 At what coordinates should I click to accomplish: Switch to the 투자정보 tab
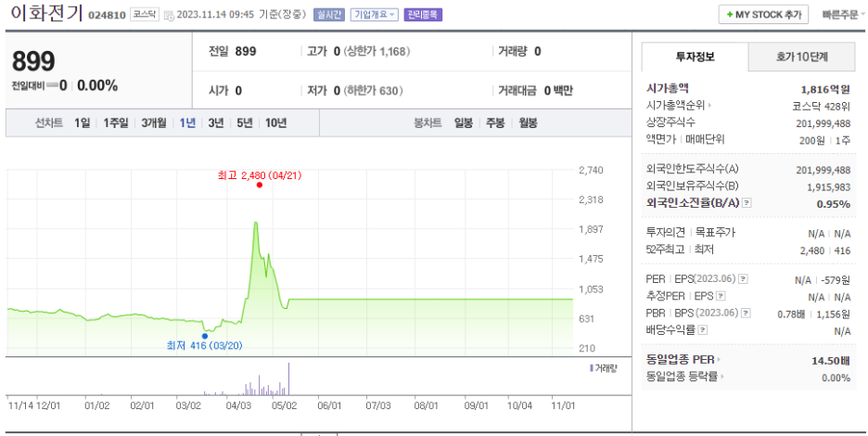point(695,57)
